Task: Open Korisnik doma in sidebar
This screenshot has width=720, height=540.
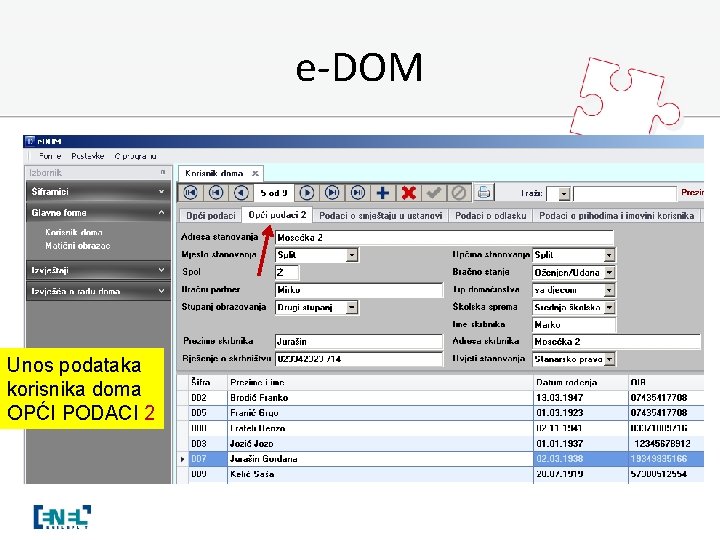Action: [x=73, y=232]
